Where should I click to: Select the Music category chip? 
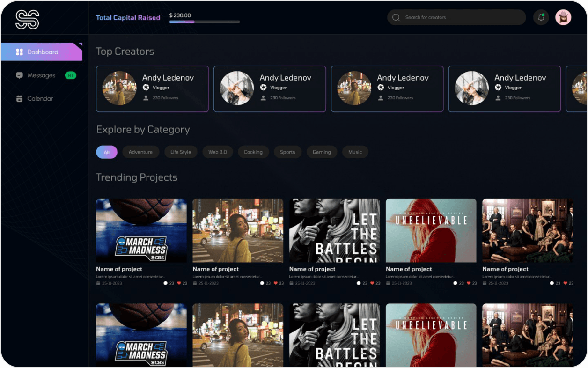point(355,152)
